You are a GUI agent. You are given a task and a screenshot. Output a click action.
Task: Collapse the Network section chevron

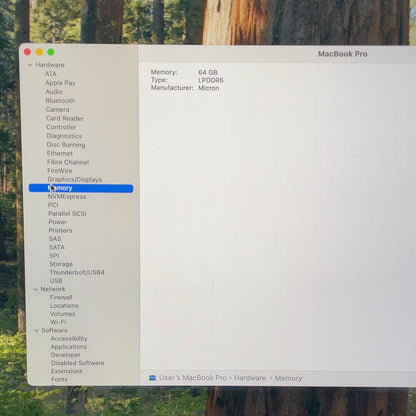pos(36,289)
